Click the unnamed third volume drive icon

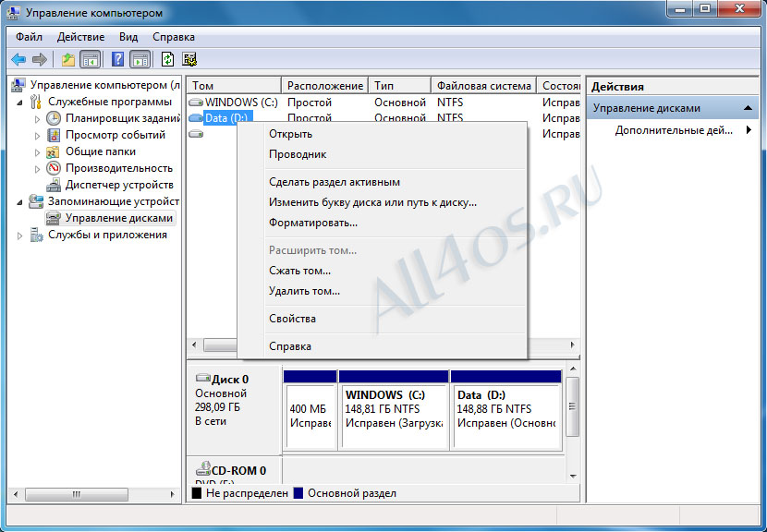click(x=196, y=134)
